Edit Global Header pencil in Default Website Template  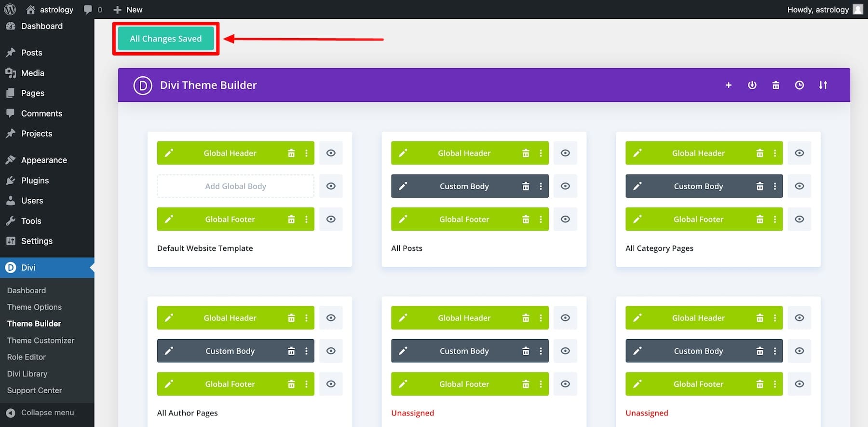[169, 153]
